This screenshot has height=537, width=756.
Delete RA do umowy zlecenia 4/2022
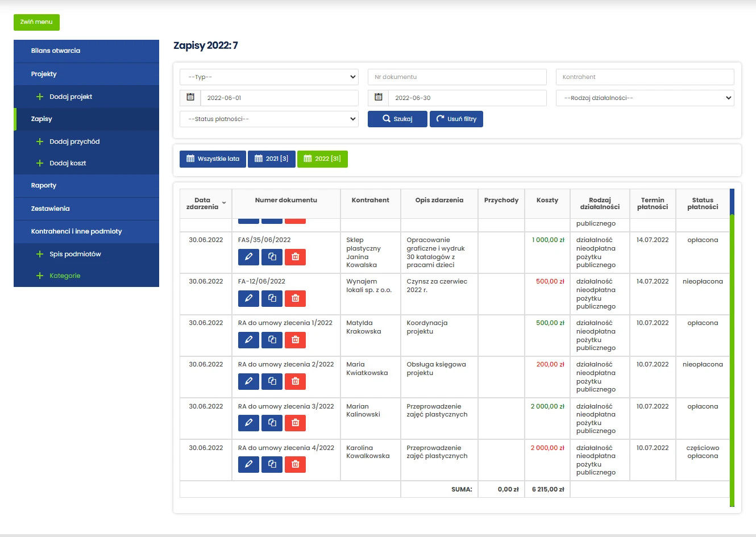pos(295,464)
